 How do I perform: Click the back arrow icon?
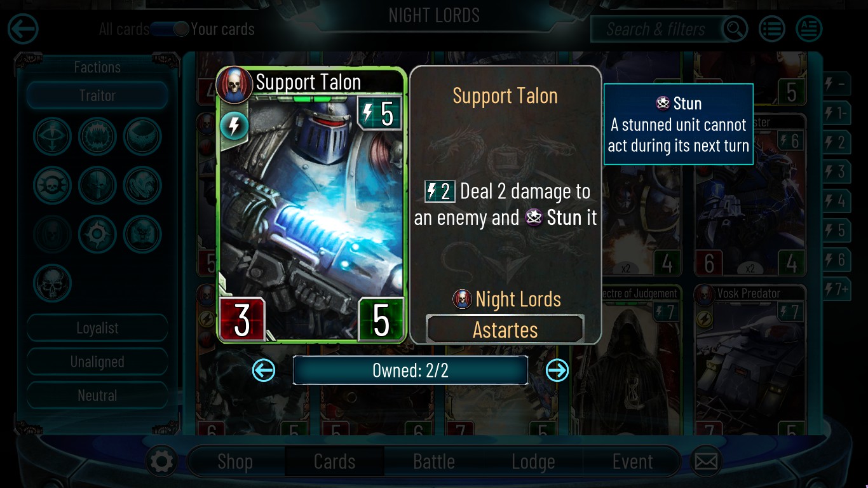[23, 29]
